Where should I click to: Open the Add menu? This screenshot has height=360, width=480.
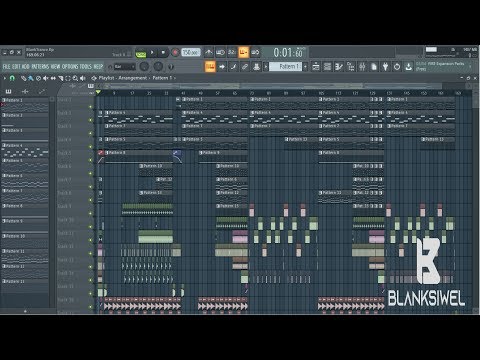click(26, 67)
